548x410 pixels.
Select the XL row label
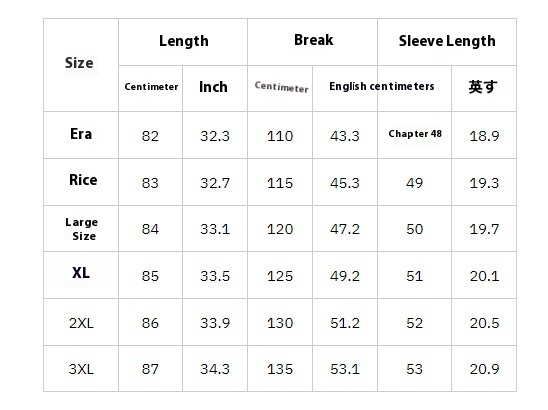[x=81, y=273]
